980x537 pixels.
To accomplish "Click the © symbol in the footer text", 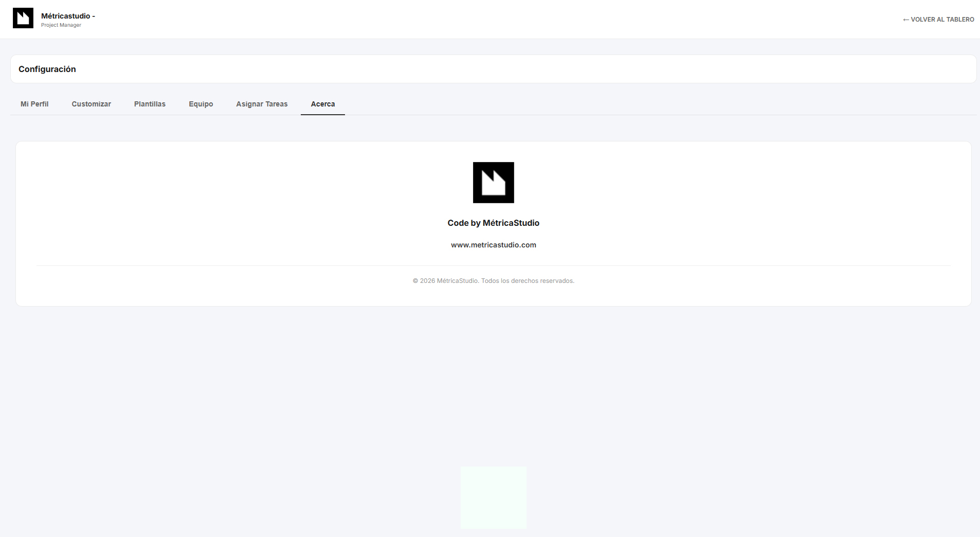I will [415, 281].
